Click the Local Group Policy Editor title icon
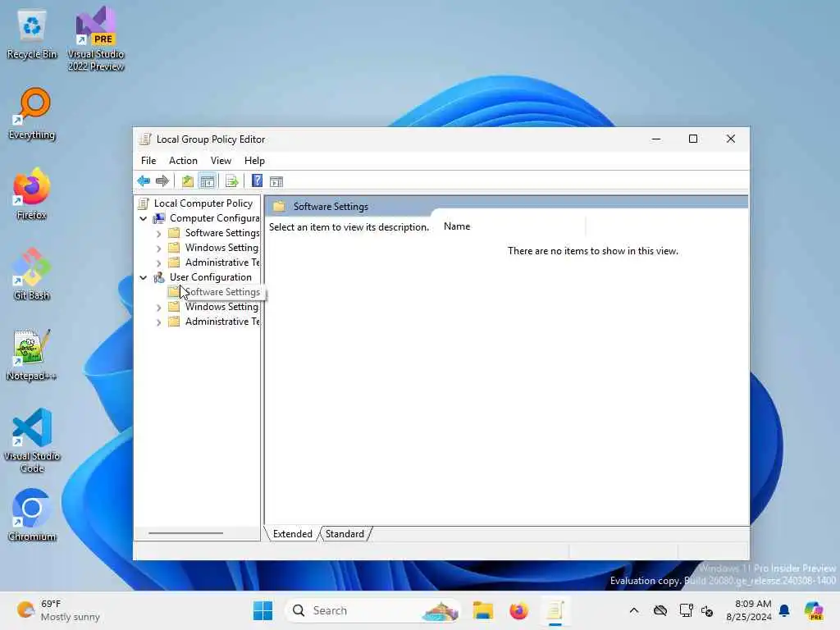The height and width of the screenshot is (630, 840). tap(144, 139)
